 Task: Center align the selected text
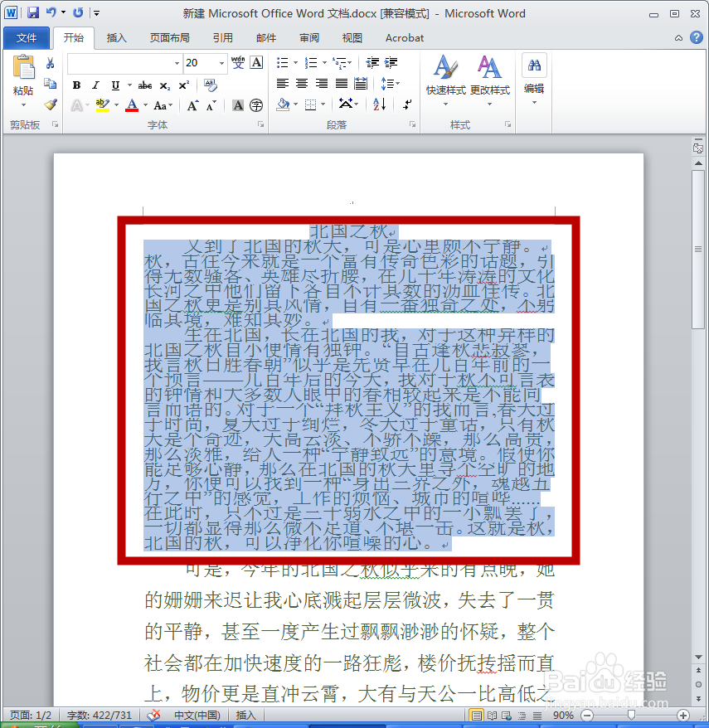click(x=301, y=83)
